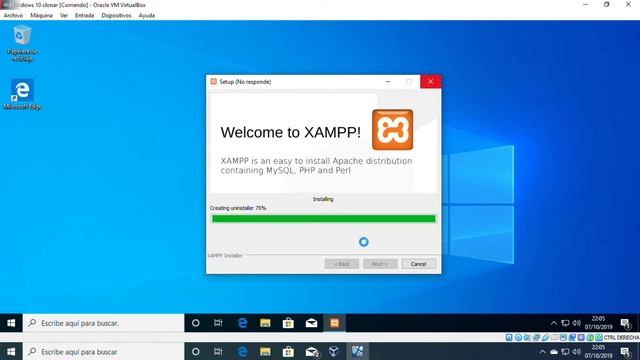Click the disabled Next button
The image size is (640, 360).
pos(380,264)
